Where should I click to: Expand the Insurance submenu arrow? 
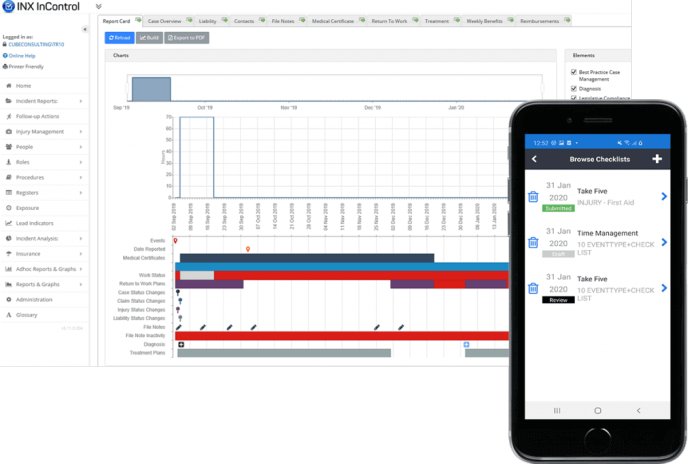[x=81, y=254]
